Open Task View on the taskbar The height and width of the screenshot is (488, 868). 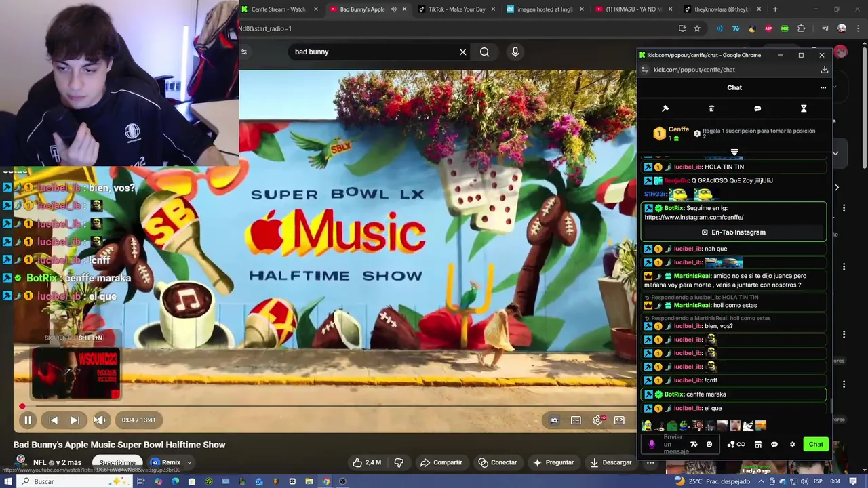(x=141, y=481)
